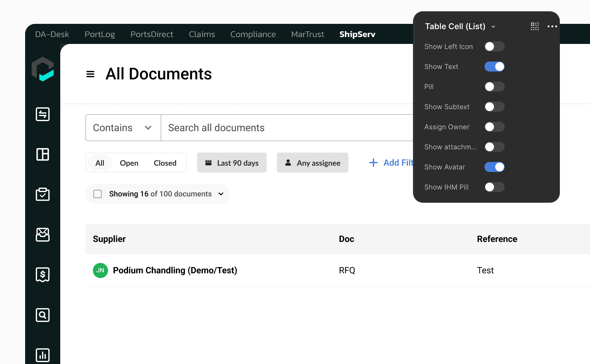Viewport: 590px width, 364px height.
Task: Open the Any assignee filter
Action: [x=313, y=163]
